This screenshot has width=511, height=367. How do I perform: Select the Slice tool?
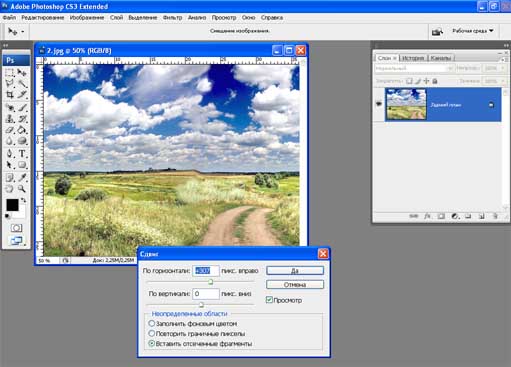tap(22, 95)
